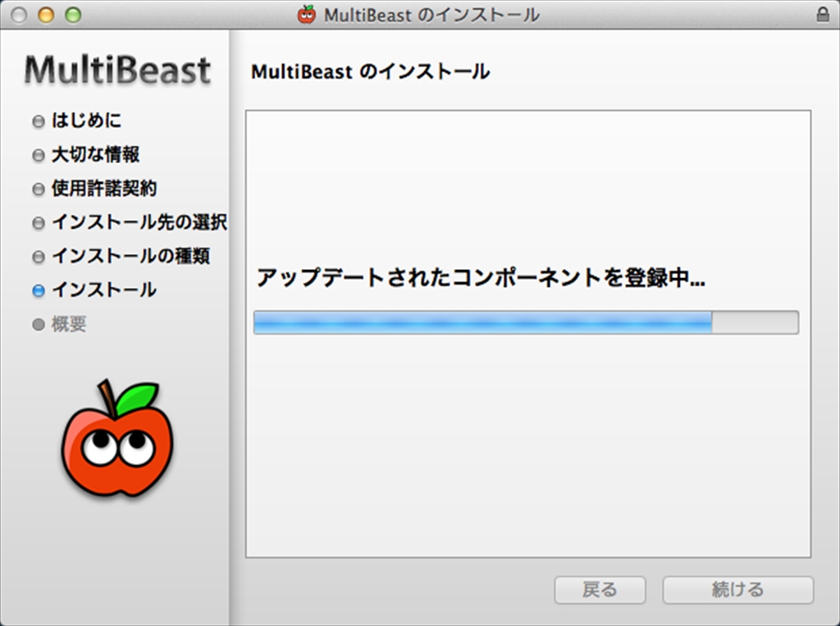Select the 使用許諾契約 step

[104, 188]
